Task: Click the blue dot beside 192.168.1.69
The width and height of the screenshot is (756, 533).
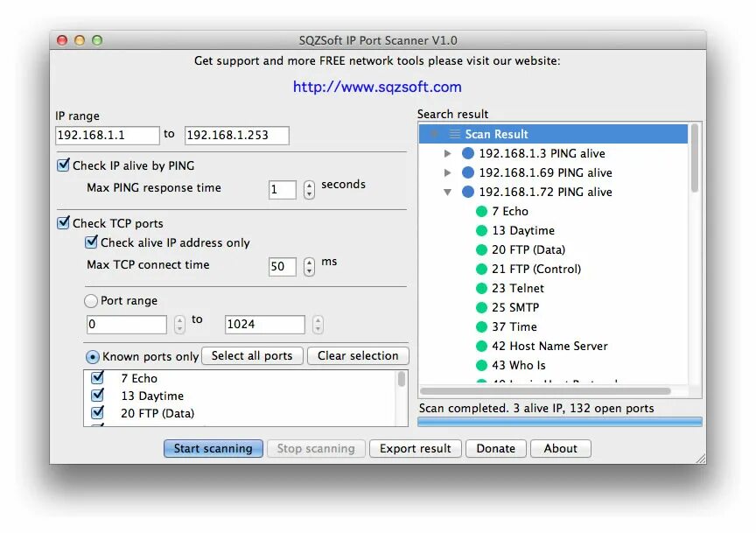Action: [467, 172]
